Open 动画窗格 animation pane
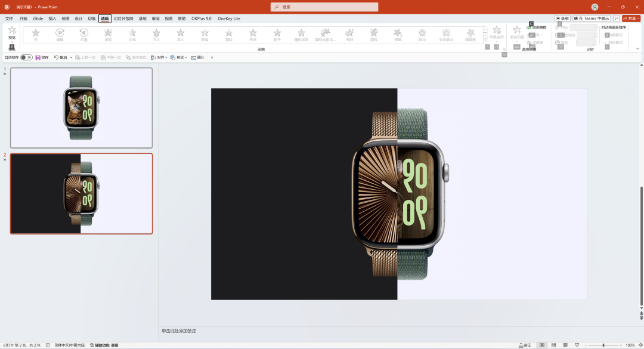The height and width of the screenshot is (349, 644). (x=537, y=27)
